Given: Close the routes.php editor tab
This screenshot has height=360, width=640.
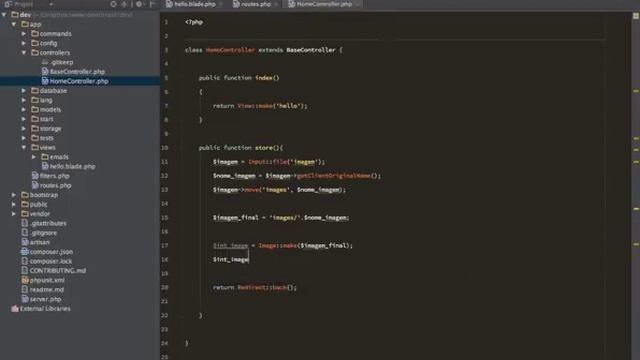Looking at the screenshot, I should (276, 4).
